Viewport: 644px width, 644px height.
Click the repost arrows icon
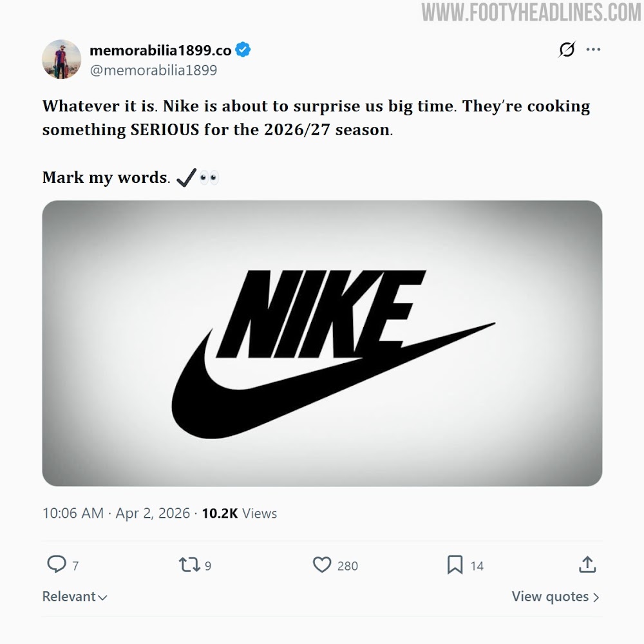click(x=189, y=565)
